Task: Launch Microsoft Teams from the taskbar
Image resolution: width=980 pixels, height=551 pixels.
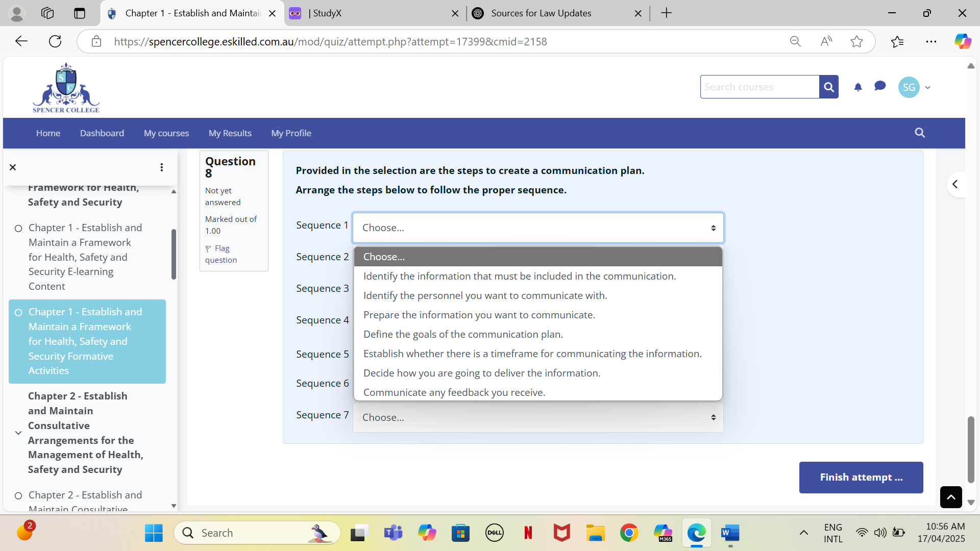Action: (x=393, y=532)
